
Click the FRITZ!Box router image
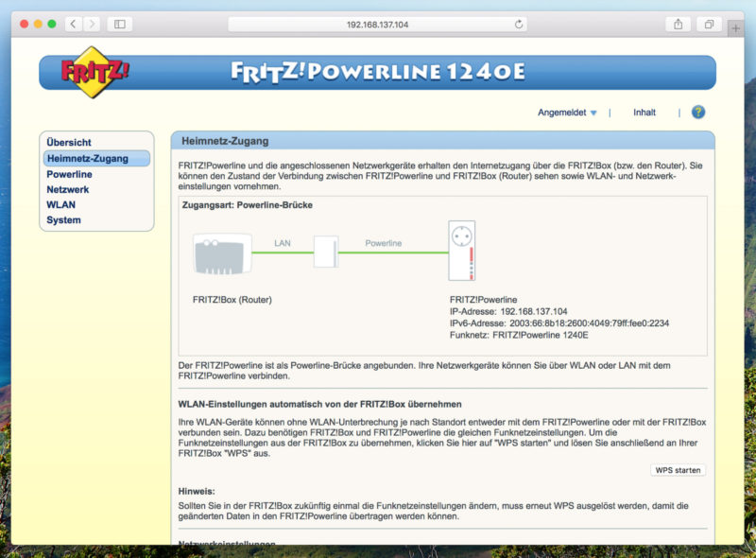[222, 253]
